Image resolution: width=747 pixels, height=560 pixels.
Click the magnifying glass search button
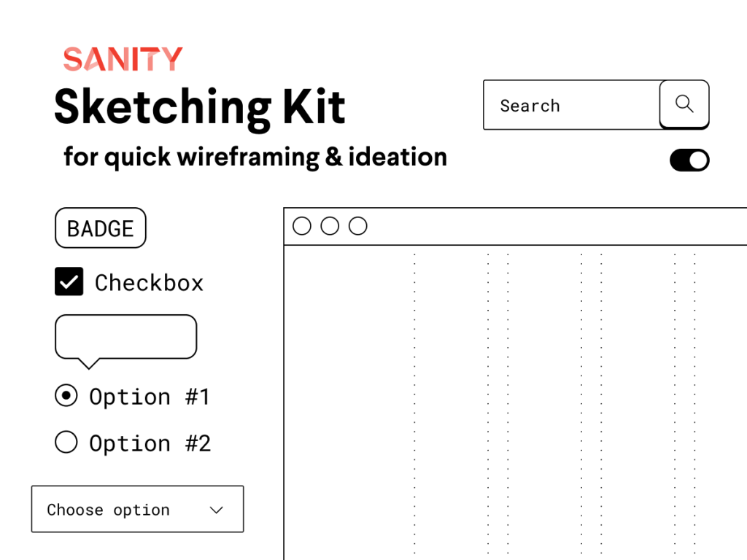click(x=684, y=104)
